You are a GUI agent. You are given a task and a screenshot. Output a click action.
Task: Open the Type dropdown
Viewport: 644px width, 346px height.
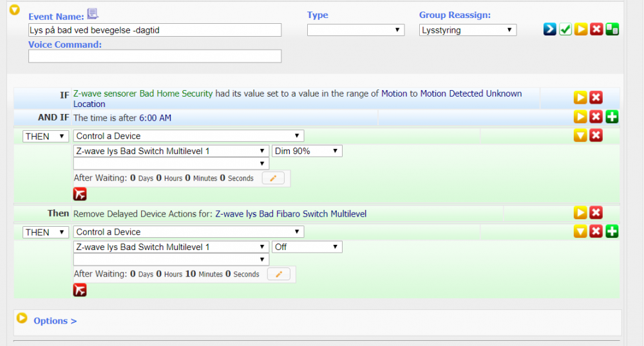click(355, 30)
